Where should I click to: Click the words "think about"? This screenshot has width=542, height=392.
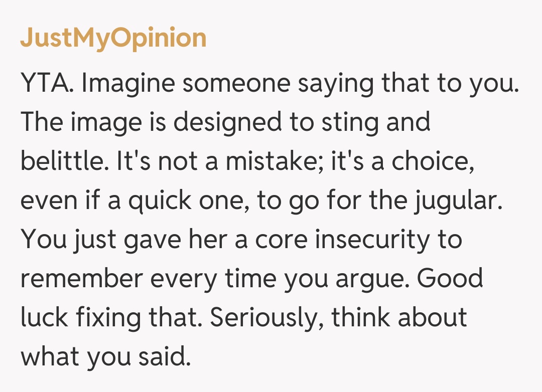[399, 317]
